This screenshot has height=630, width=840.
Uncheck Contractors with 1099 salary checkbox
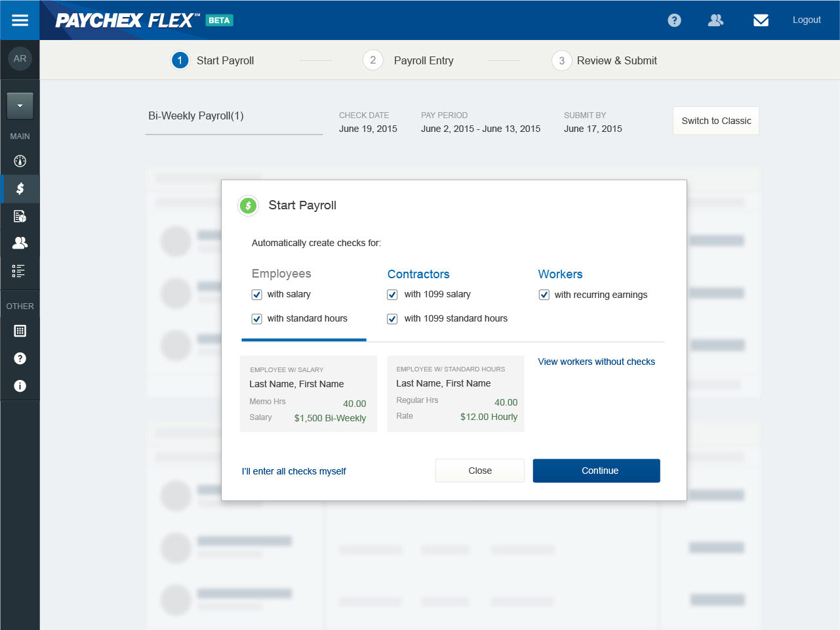[392, 295]
